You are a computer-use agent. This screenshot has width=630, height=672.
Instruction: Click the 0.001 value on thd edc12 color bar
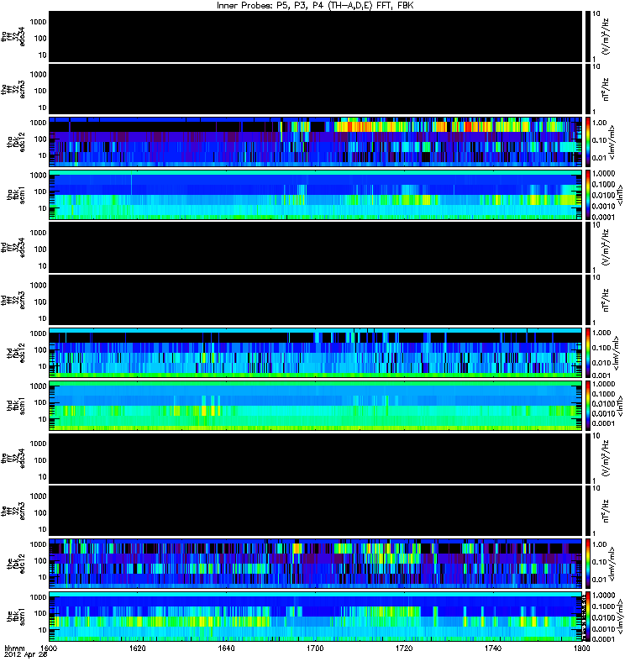[601, 375]
